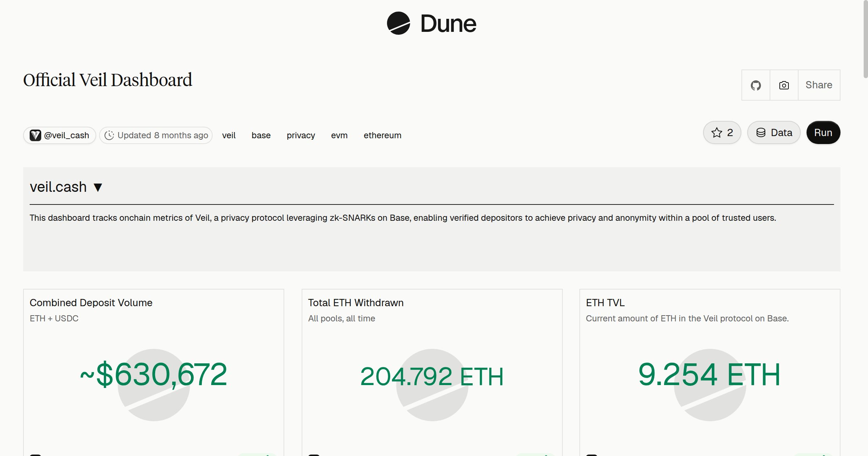868x456 pixels.
Task: Click the 204.792 ETH value
Action: [432, 376]
